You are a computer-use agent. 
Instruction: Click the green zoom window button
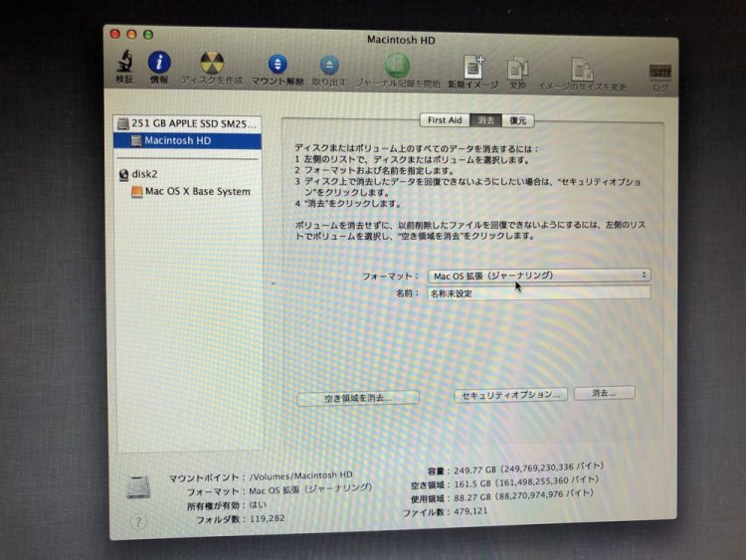pyautogui.click(x=148, y=34)
